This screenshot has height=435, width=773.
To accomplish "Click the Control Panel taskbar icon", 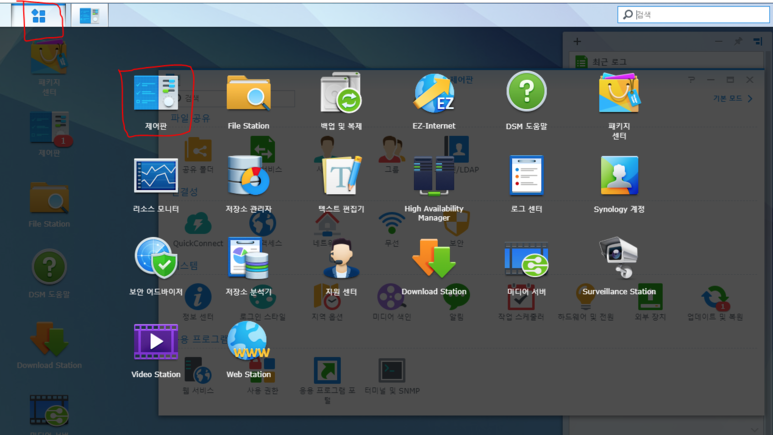I will tap(89, 16).
